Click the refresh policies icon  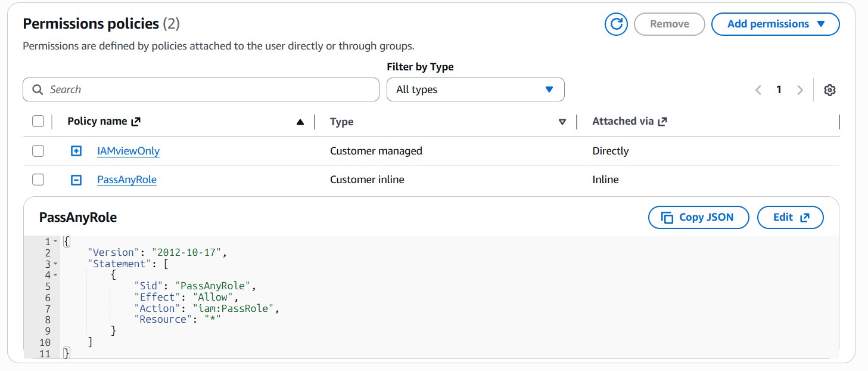click(617, 24)
